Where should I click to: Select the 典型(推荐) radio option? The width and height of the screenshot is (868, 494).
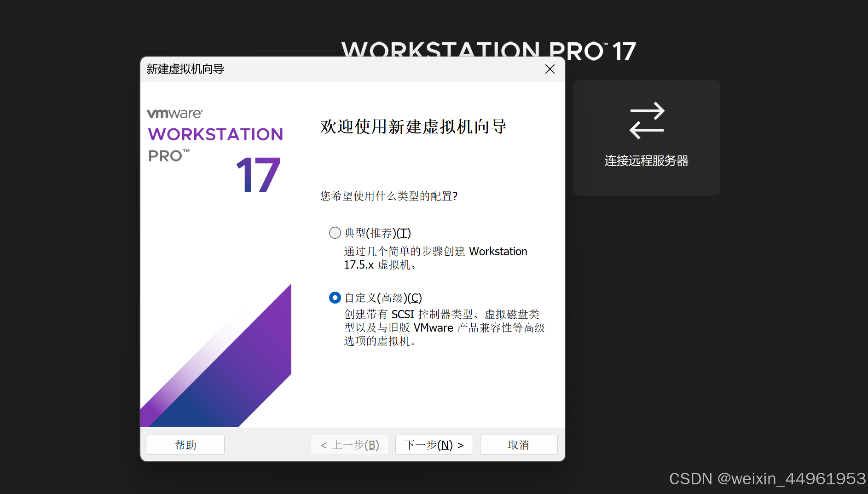pyautogui.click(x=335, y=233)
